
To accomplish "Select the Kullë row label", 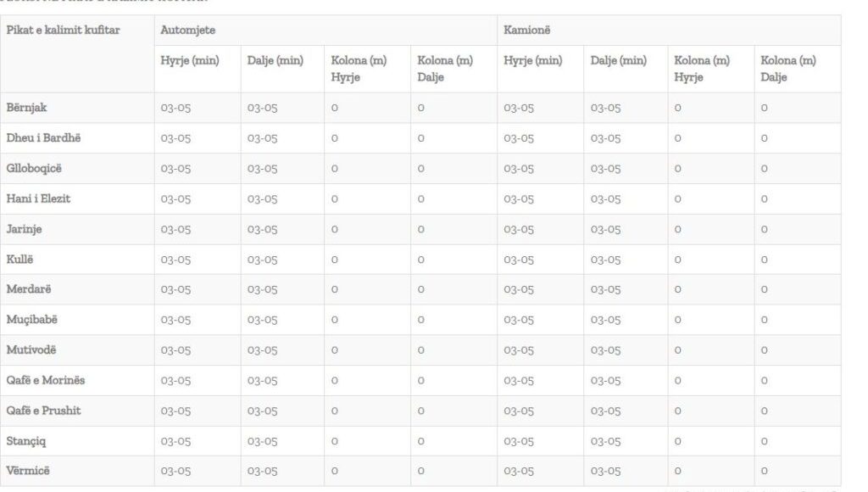I will coord(19,260).
